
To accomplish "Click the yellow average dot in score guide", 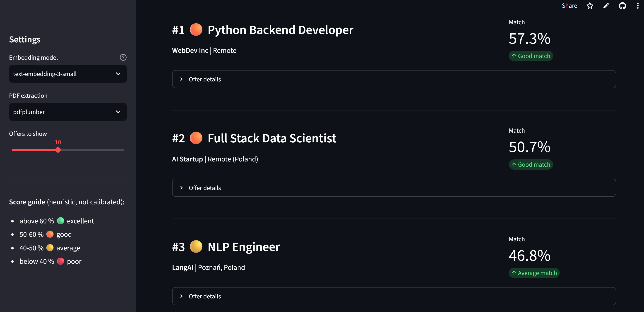I will [x=50, y=248].
